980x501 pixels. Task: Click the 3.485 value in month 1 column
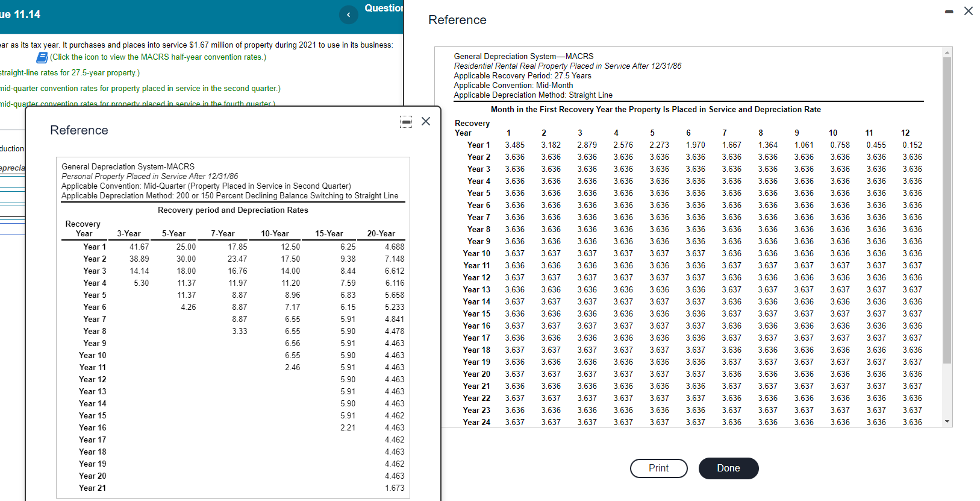tap(514, 145)
